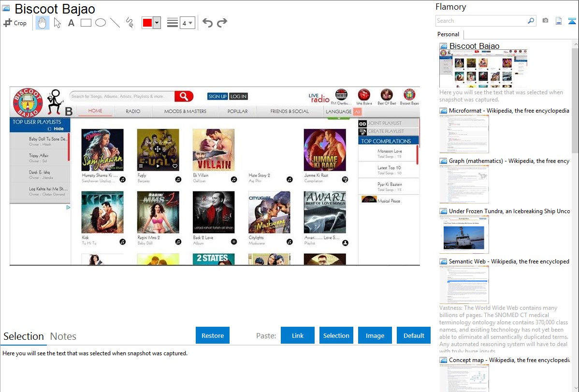Click SIGN UP in the webpage
This screenshot has height=392, width=579.
pos(217,97)
